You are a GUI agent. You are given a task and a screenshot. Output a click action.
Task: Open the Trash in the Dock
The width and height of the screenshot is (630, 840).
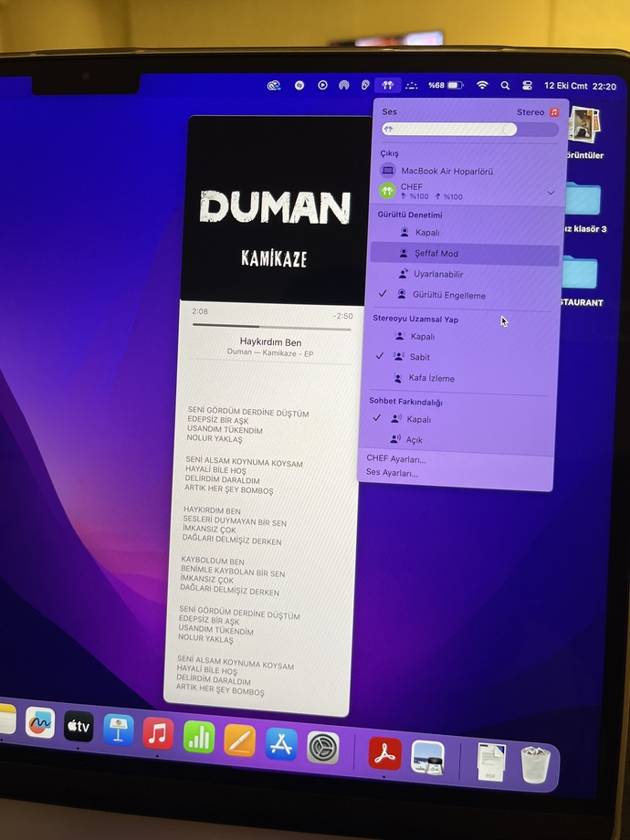coord(535,767)
